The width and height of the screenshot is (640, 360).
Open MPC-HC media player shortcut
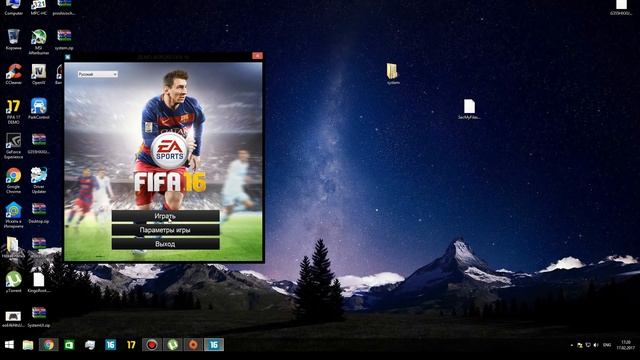pyautogui.click(x=39, y=7)
